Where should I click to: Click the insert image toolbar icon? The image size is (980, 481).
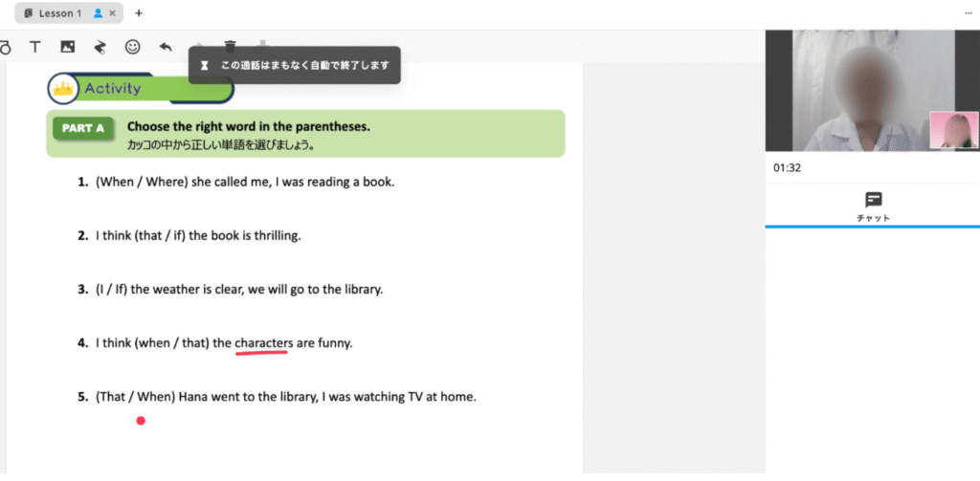(67, 47)
